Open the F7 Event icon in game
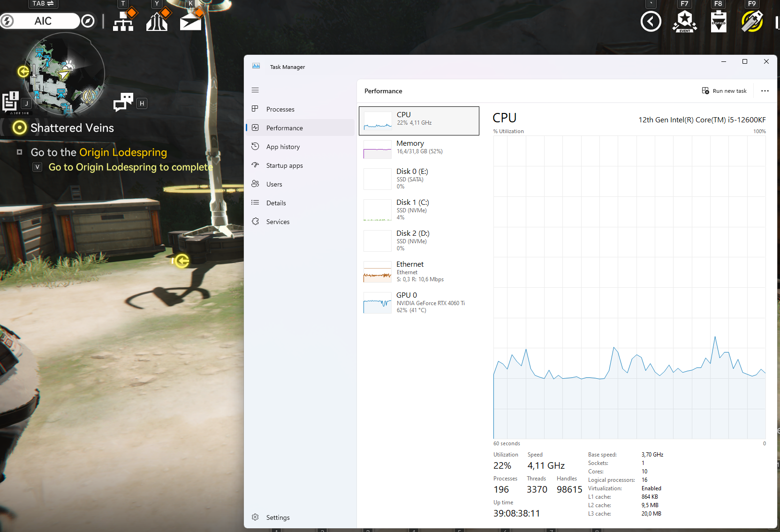 (x=685, y=22)
